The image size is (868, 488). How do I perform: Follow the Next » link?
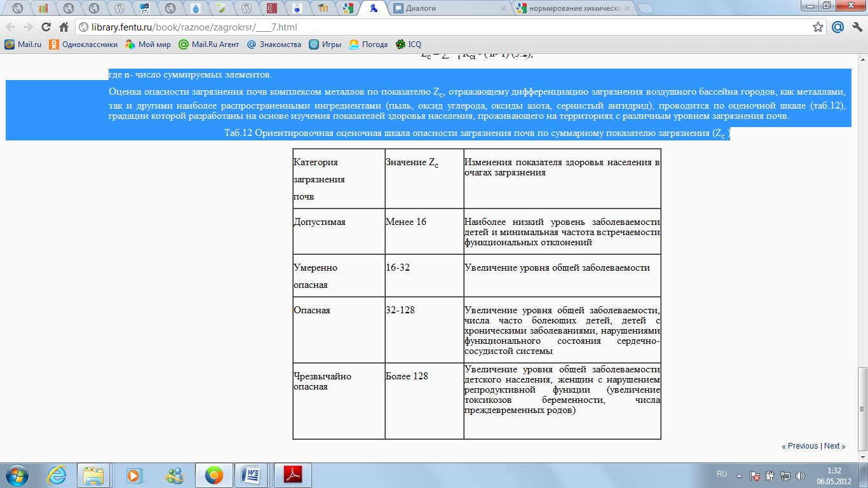834,446
